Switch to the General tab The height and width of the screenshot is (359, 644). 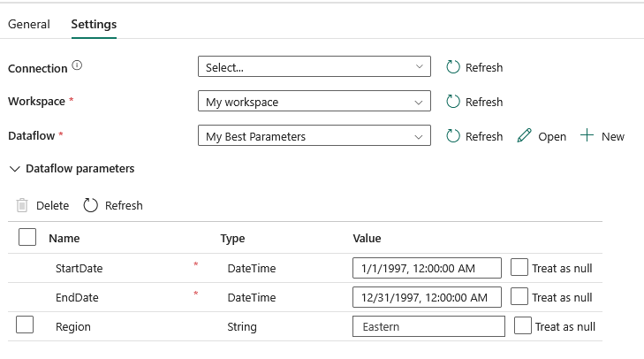click(x=29, y=24)
